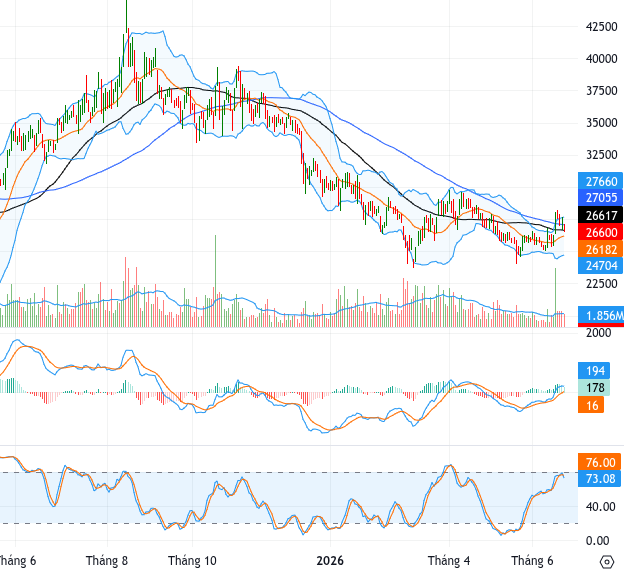
Task: Click the 32500 price scale tick
Action: [x=601, y=154]
